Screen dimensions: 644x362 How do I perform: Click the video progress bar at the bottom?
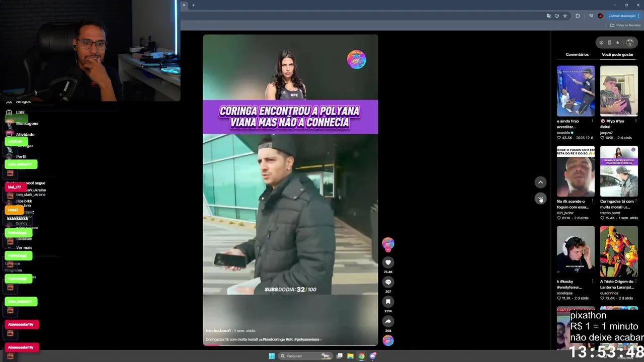(x=290, y=345)
